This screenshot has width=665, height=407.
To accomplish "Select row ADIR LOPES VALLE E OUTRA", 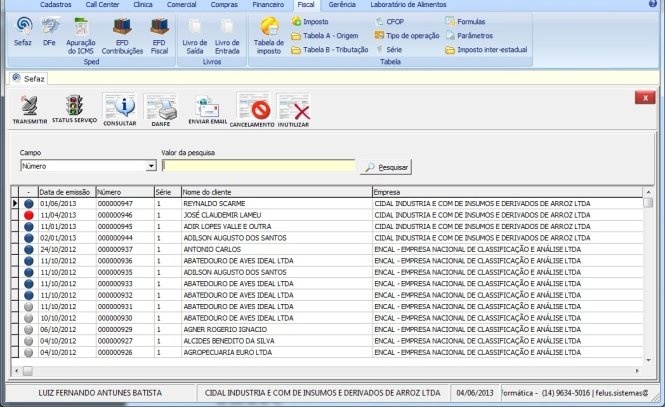I will pyautogui.click(x=327, y=226).
